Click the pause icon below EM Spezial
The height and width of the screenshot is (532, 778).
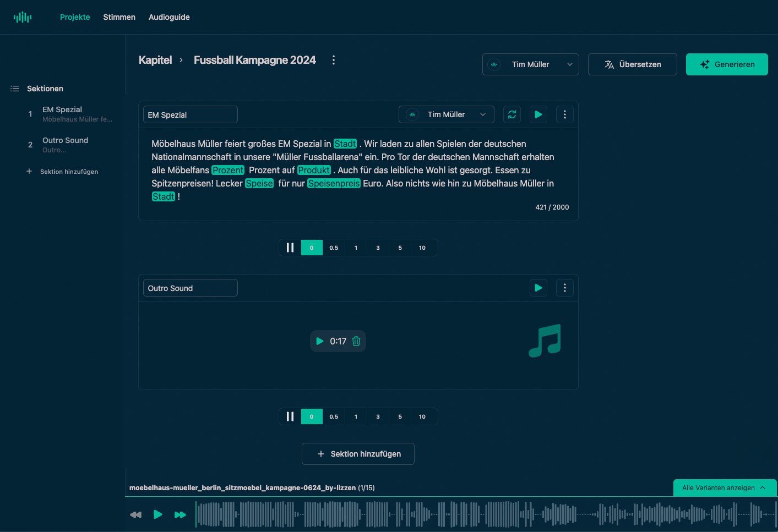click(x=290, y=248)
